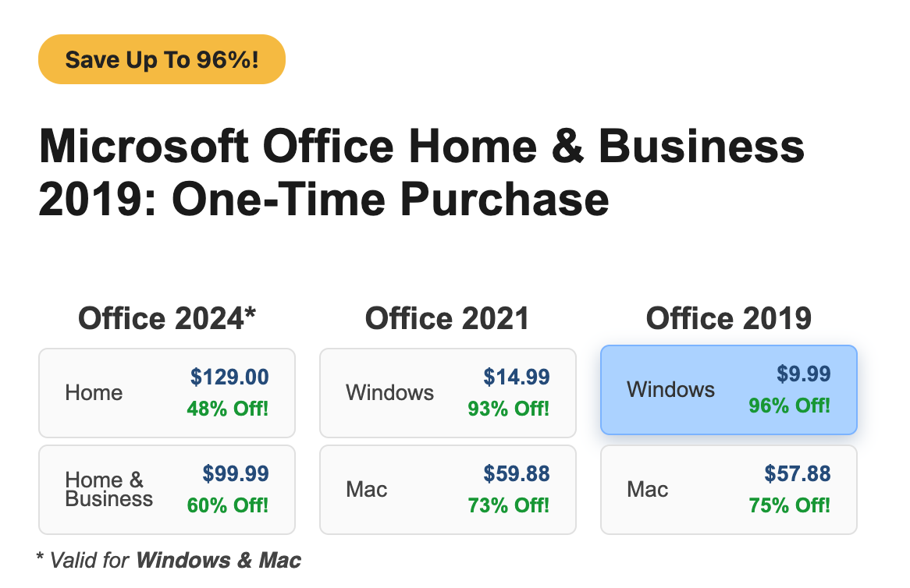910x588 pixels.
Task: Switch to the Office 2019 Mac option
Action: click(x=728, y=489)
